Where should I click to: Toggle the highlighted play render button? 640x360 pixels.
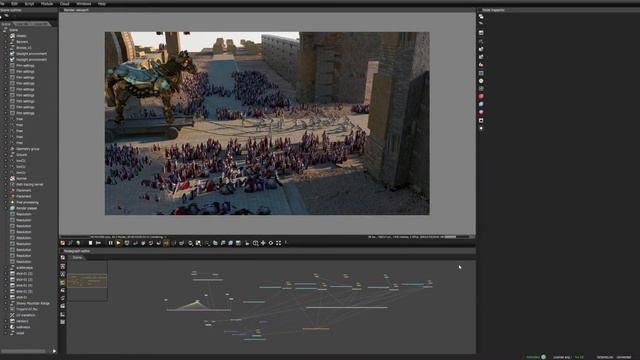118,243
